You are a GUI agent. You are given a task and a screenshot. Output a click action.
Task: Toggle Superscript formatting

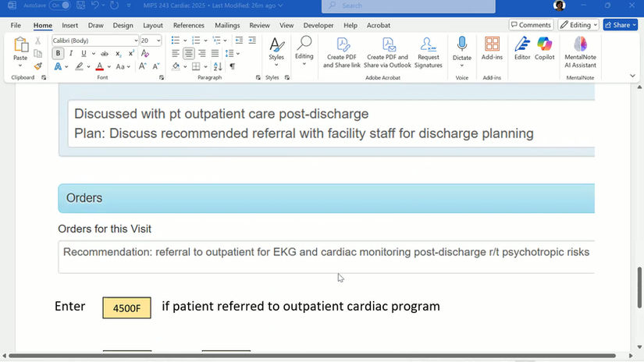pos(131,53)
